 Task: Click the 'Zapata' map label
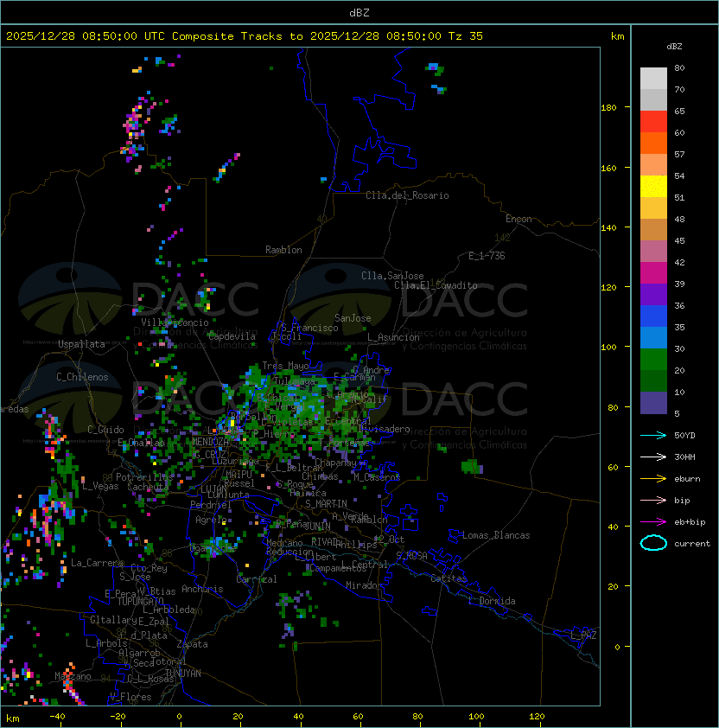(192, 644)
